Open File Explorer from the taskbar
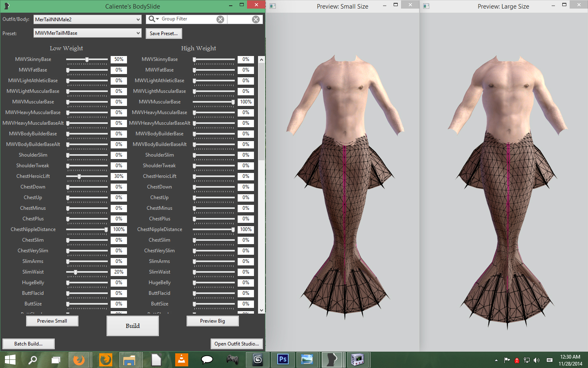588x368 pixels. 129,360
